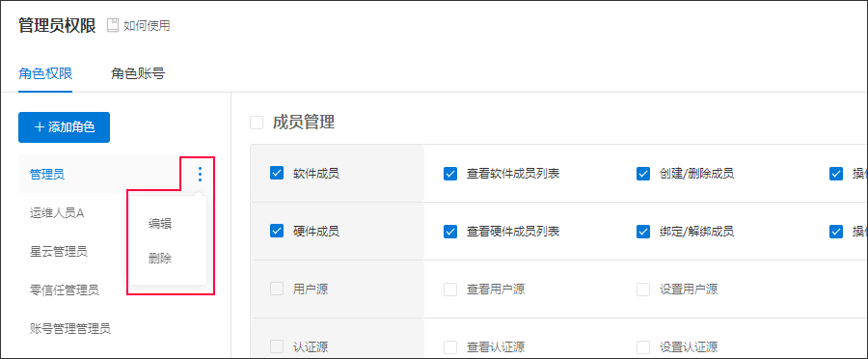Enable the 认证源 checkbox
Image resolution: width=868 pixels, height=359 pixels.
pyautogui.click(x=277, y=346)
